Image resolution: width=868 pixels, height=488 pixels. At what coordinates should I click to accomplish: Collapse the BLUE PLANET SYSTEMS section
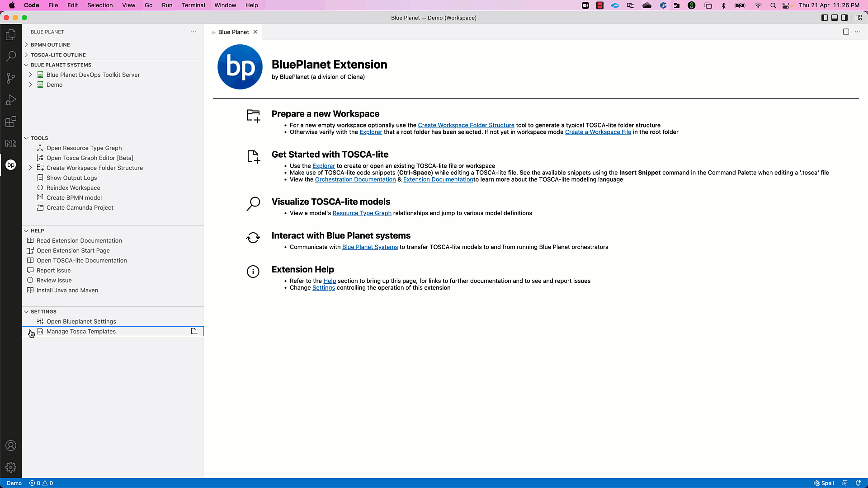click(113, 65)
